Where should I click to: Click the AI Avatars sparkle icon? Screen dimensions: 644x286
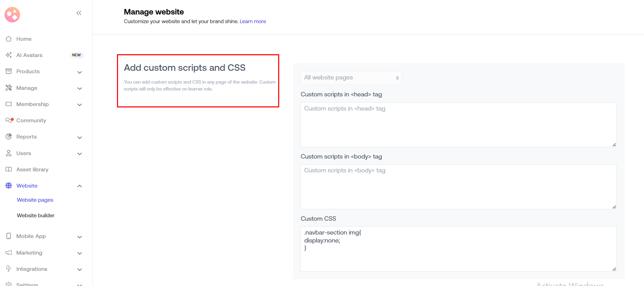[x=9, y=55]
